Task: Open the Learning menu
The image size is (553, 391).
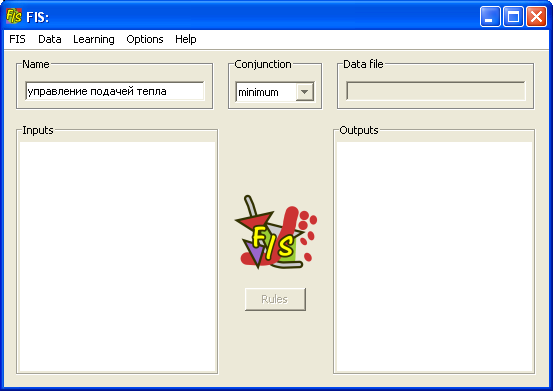Action: (94, 39)
